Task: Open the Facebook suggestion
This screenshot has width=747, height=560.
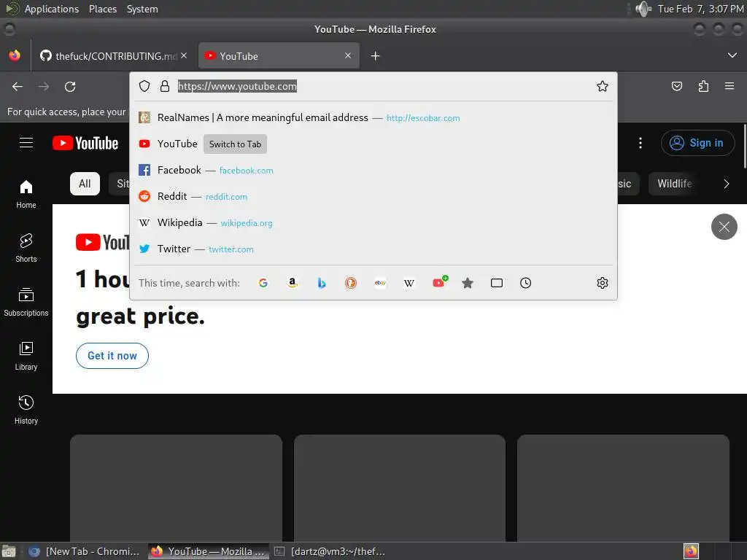Action: tap(373, 170)
